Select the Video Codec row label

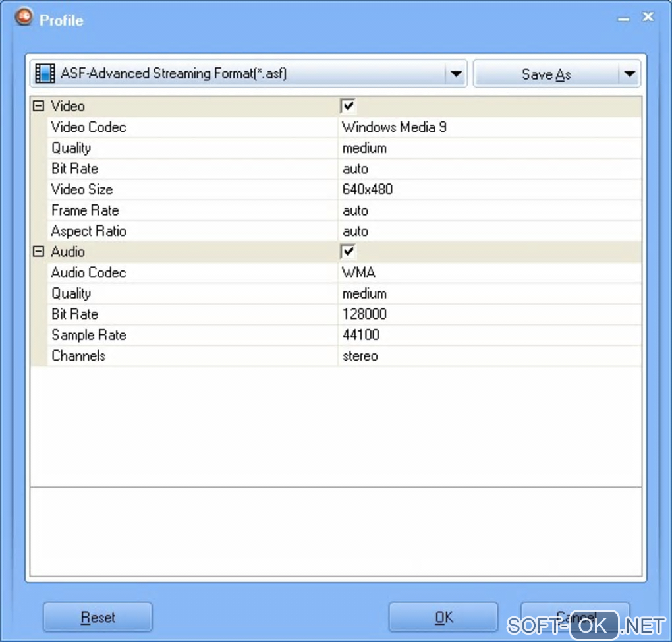tap(89, 127)
